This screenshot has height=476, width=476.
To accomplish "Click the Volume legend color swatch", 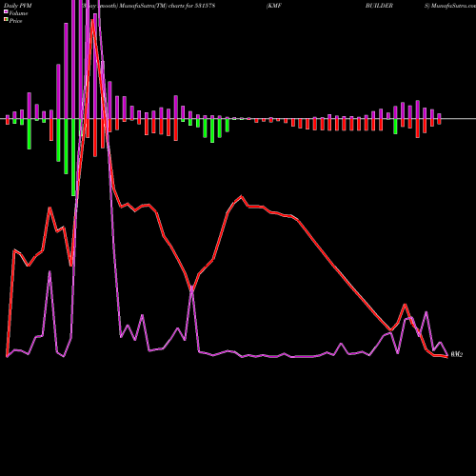I will (6, 11).
